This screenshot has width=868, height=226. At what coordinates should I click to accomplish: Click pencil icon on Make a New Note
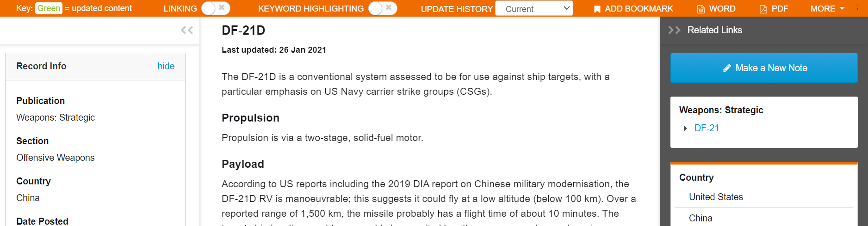click(x=727, y=68)
